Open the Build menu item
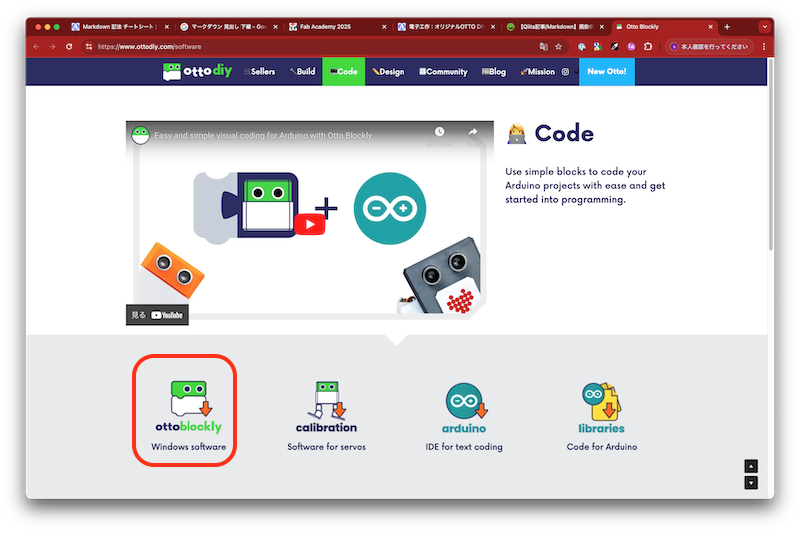800x533 pixels. point(303,71)
